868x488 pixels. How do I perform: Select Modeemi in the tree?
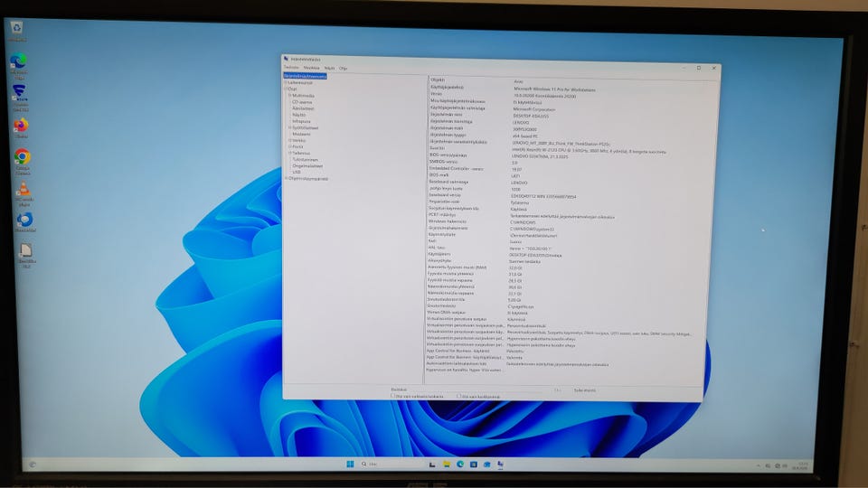coord(302,134)
